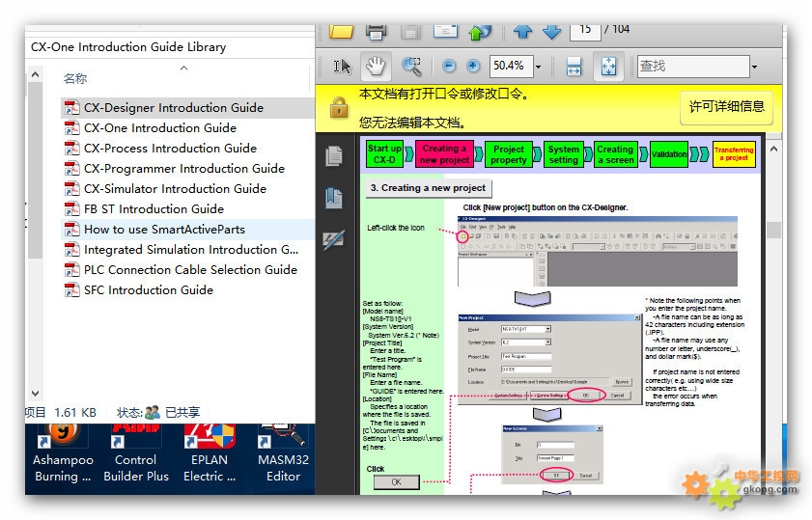The image size is (812, 520).
Task: Open the zoom level dropdown arrow
Action: click(538, 67)
